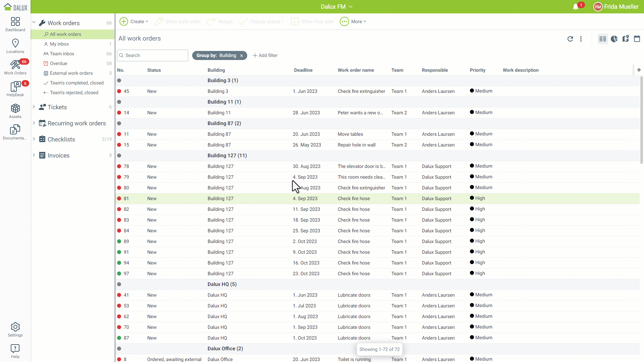Open the vertical three-dot options menu
The height and width of the screenshot is (362, 644).
(581, 39)
